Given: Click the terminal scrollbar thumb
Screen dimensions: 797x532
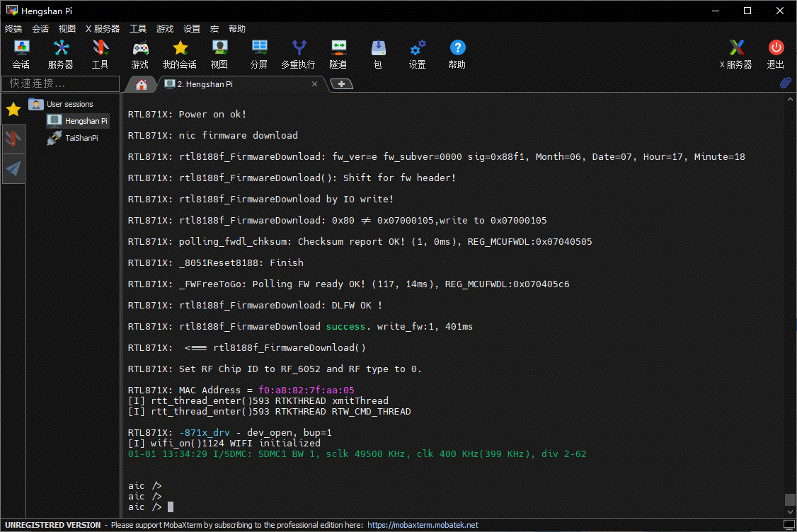Looking at the screenshot, I should click(790, 499).
